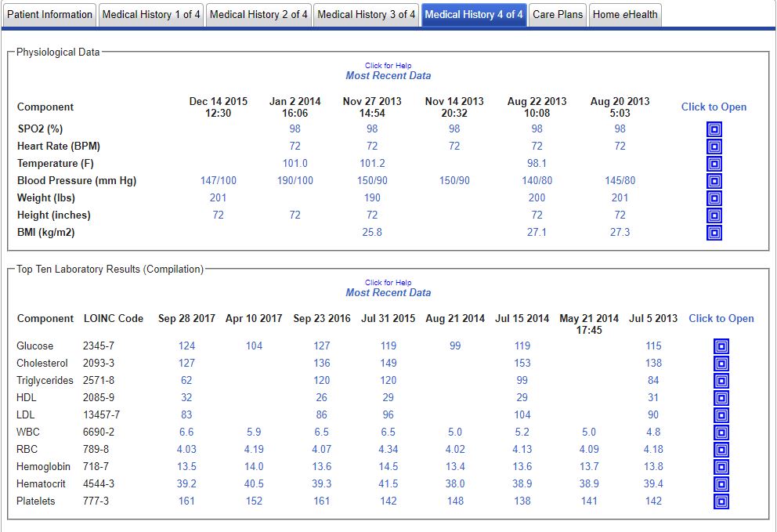Open the HDL lab detail icon
777x532 pixels.
tap(721, 398)
